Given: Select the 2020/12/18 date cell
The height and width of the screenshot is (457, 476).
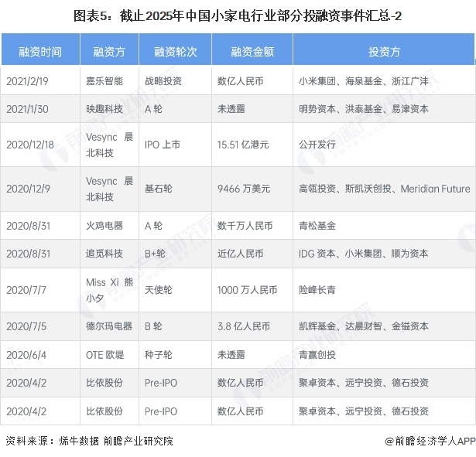Looking at the screenshot, I should 30,145.
